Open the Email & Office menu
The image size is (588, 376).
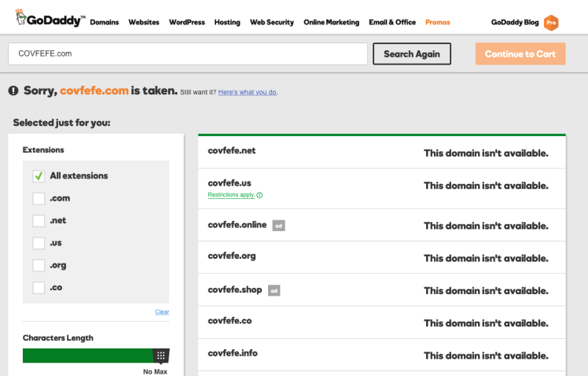(x=391, y=23)
